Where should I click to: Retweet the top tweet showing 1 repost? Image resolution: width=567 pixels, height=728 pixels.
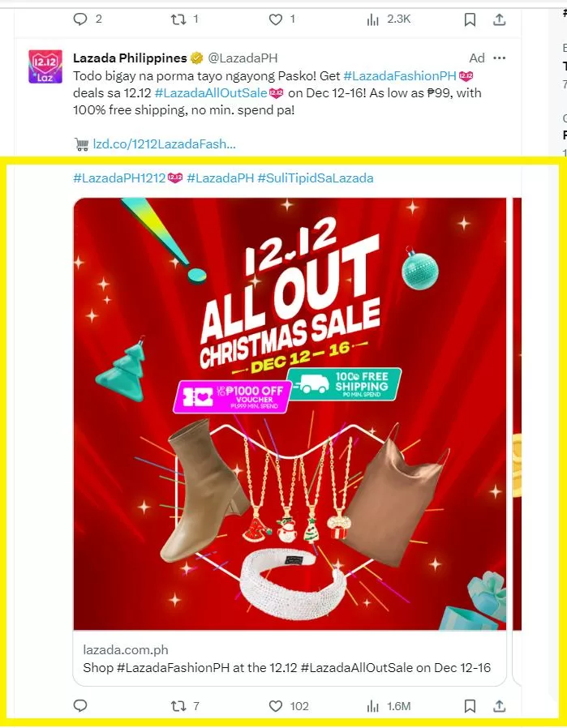pyautogui.click(x=178, y=19)
